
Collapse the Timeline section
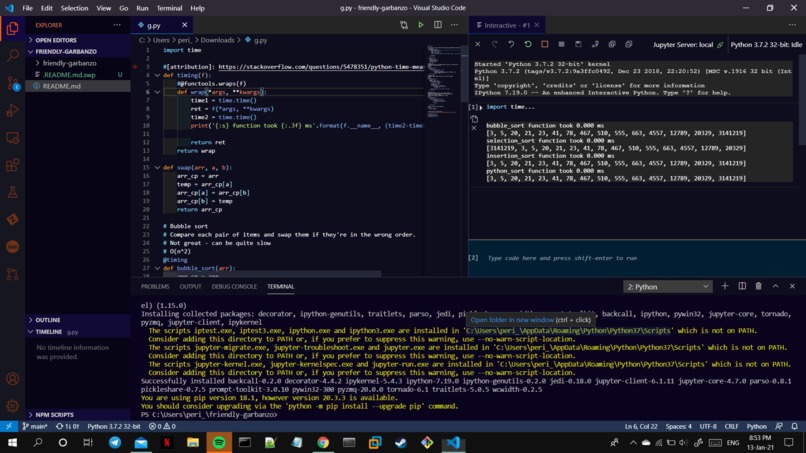pyautogui.click(x=78, y=332)
